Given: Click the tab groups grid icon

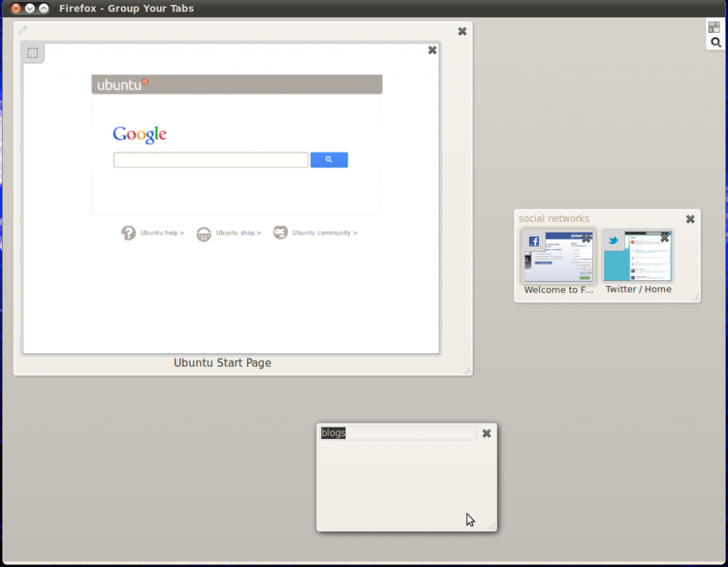Looking at the screenshot, I should coord(714,27).
